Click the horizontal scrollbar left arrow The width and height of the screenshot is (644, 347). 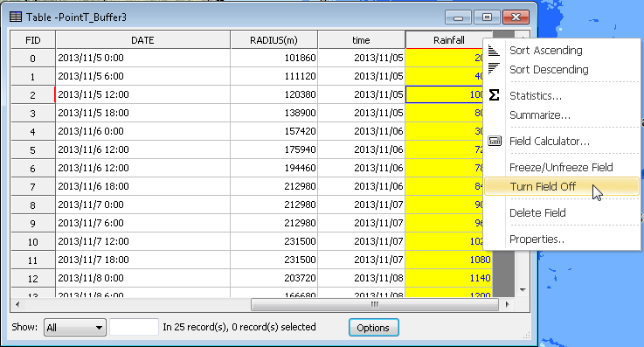(17, 304)
